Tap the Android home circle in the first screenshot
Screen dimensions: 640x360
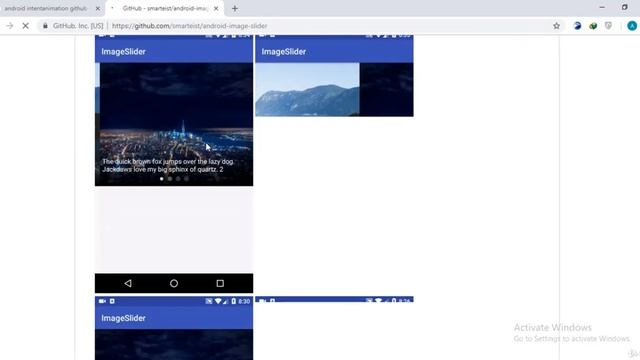(174, 283)
